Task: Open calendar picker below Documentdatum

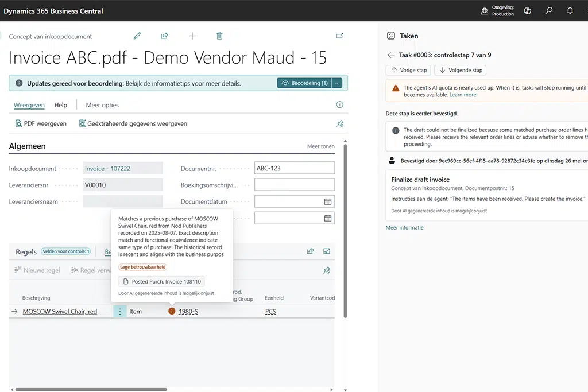Action: pyautogui.click(x=328, y=218)
